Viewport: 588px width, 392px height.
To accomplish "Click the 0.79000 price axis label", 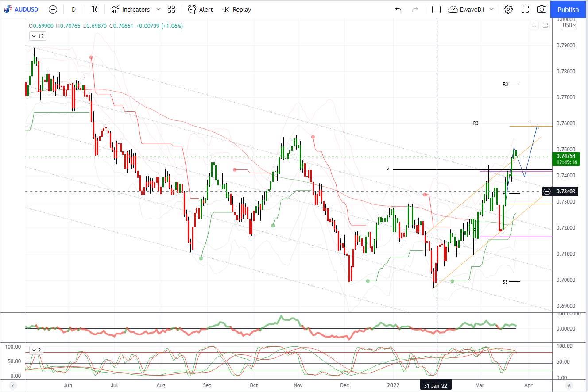I will 565,46.
